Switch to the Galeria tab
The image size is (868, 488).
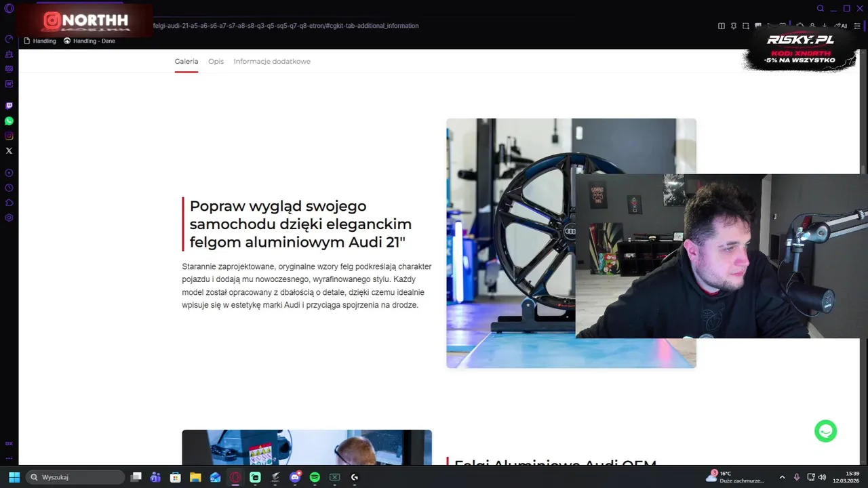186,61
